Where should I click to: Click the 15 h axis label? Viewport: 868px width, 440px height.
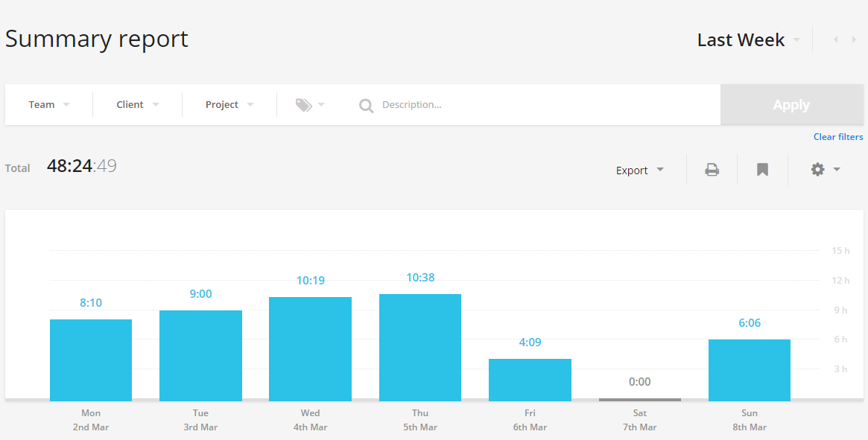pos(840,251)
